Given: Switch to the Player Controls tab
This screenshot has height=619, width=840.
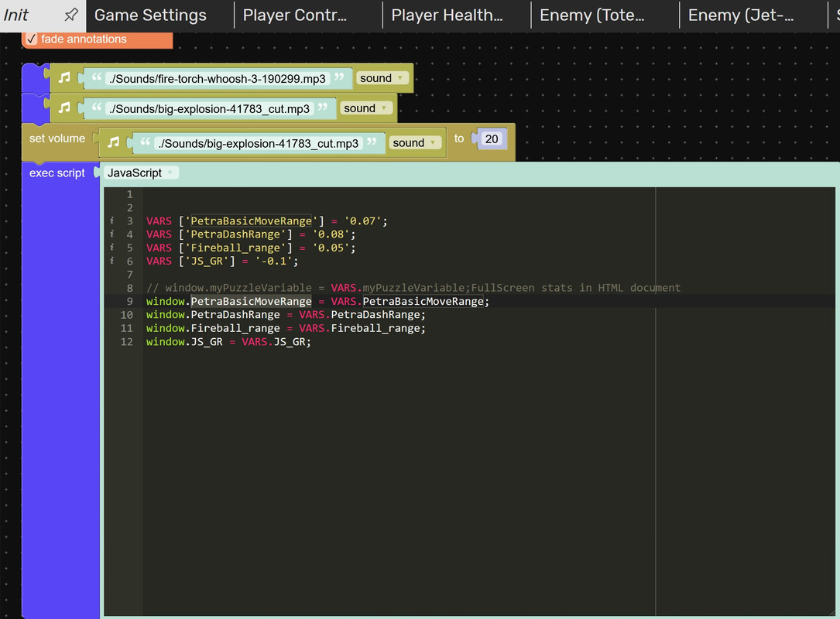Looking at the screenshot, I should (295, 15).
